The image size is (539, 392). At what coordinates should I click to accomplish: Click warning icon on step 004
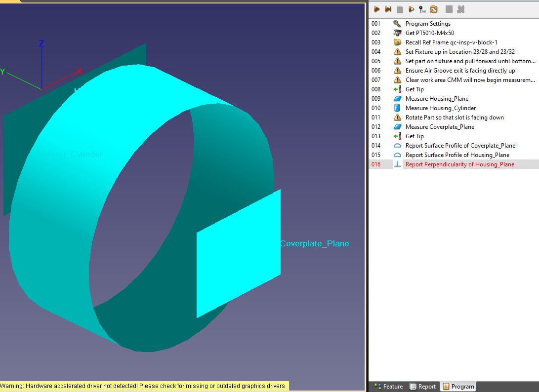pos(397,51)
